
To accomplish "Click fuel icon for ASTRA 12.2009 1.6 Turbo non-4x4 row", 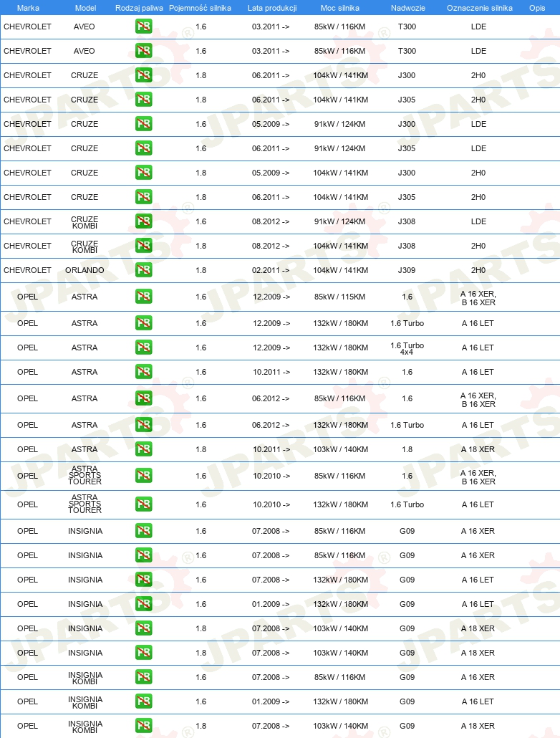I will pyautogui.click(x=143, y=323).
